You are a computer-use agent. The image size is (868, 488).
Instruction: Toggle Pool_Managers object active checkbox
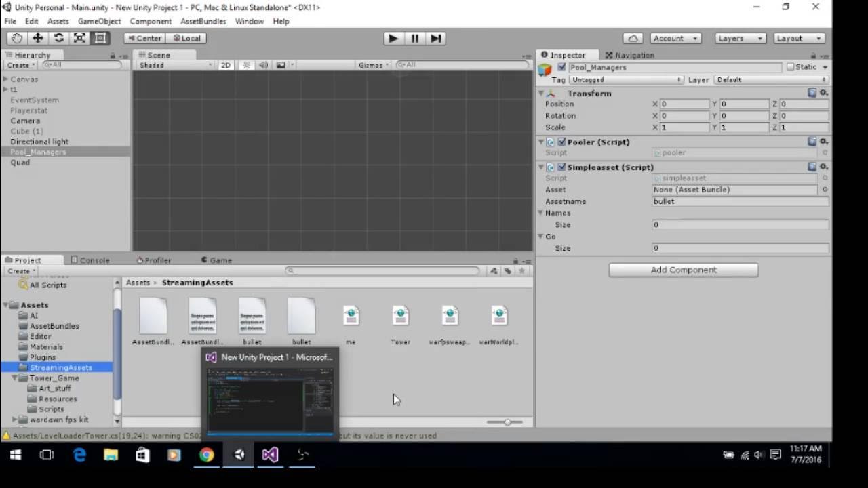pyautogui.click(x=561, y=67)
